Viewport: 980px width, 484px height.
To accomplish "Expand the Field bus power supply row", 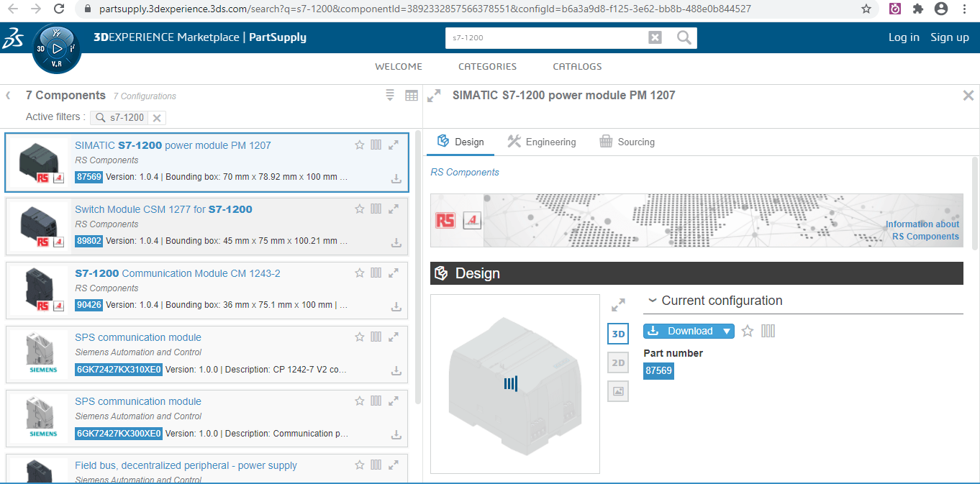I will coord(394,465).
